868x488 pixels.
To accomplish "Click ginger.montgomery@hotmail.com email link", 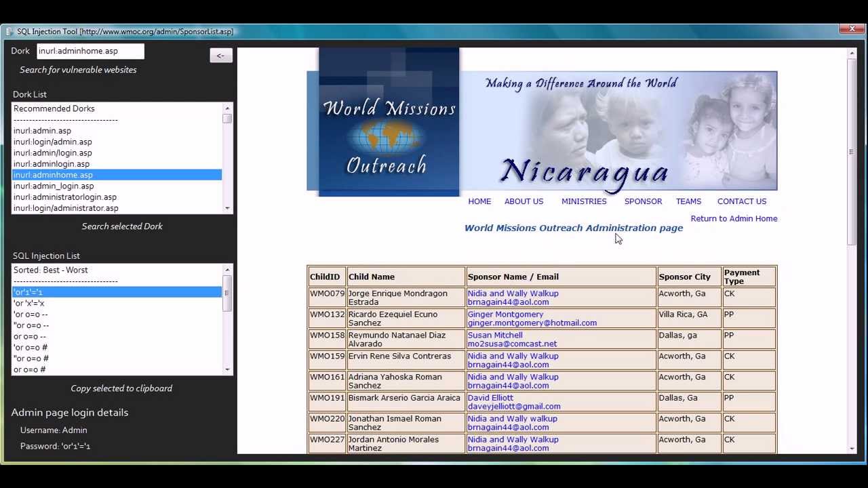I will point(532,323).
